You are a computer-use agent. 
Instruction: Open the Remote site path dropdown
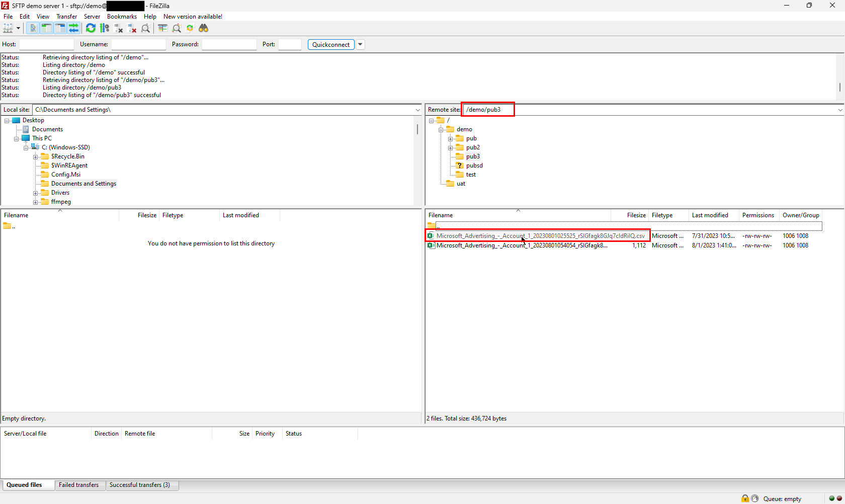(x=839, y=110)
